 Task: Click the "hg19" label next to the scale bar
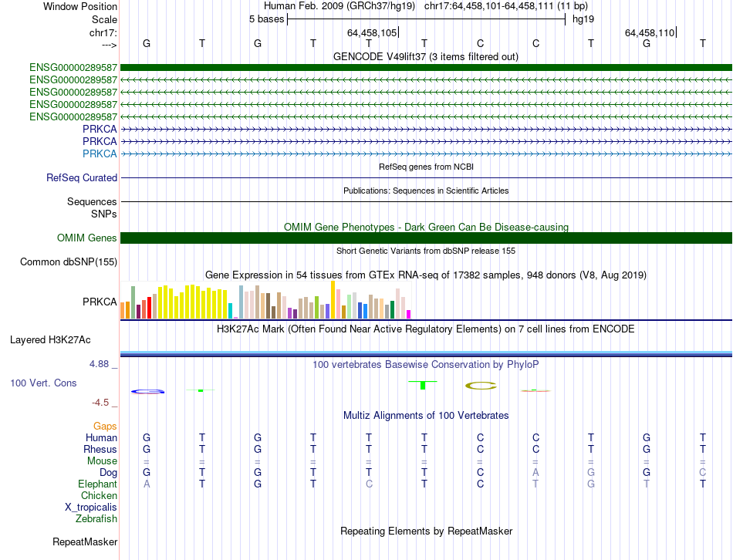pos(583,19)
